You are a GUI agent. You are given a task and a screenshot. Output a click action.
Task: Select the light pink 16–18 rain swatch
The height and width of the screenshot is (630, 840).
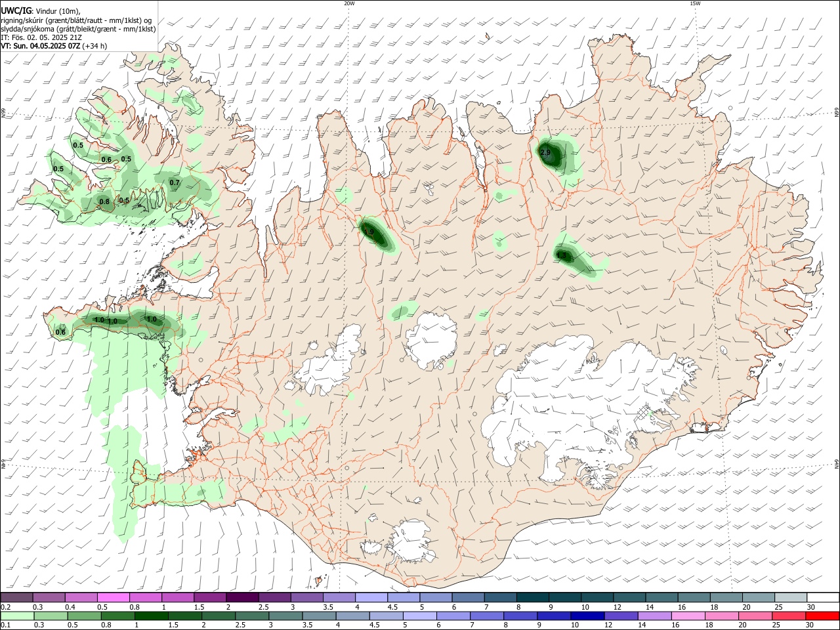688,616
